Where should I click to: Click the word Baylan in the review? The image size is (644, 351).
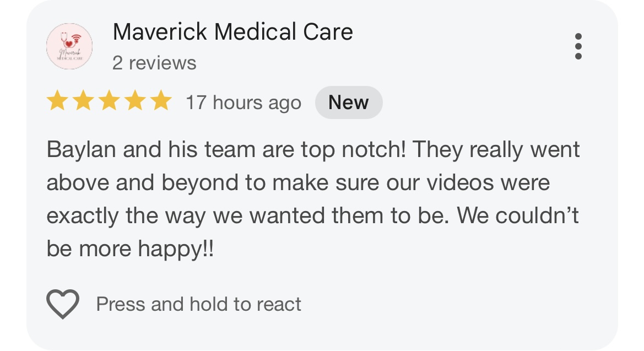82,150
